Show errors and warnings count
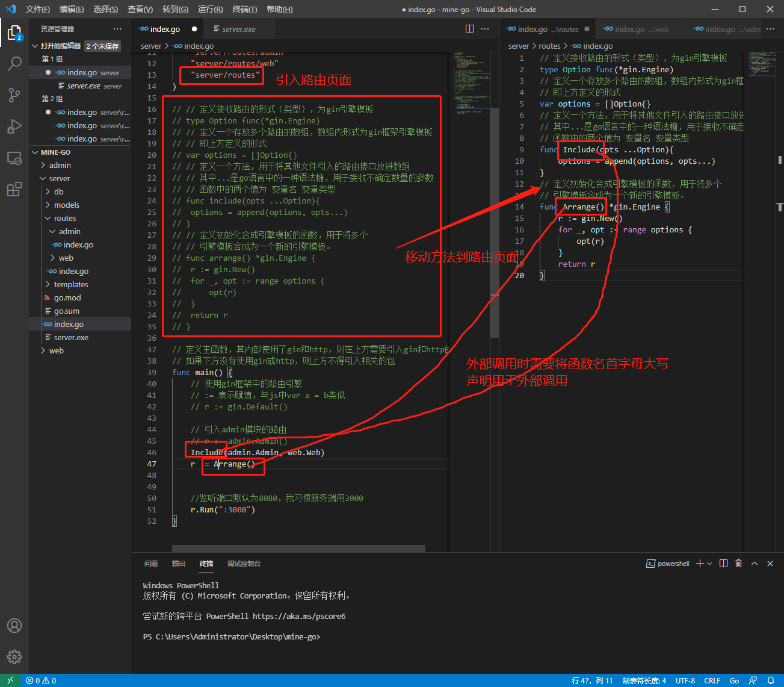 [x=41, y=680]
